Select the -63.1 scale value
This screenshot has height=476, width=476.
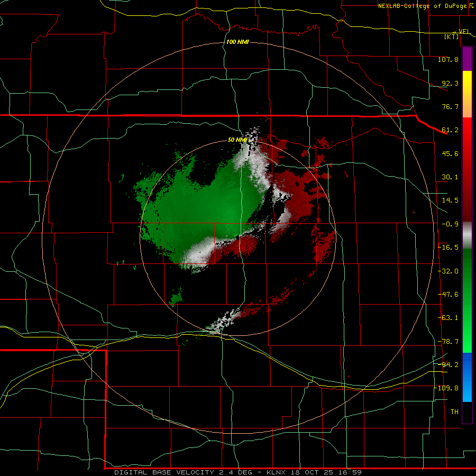coord(448,318)
